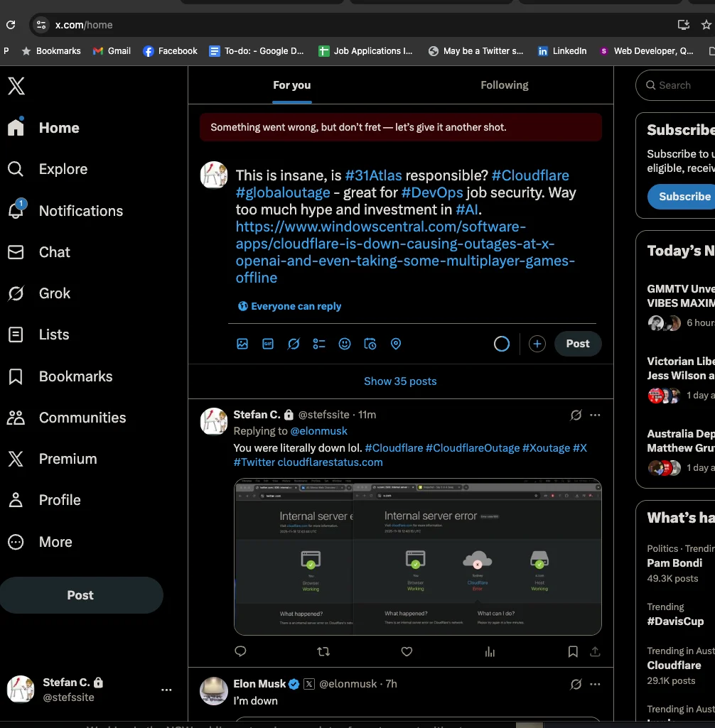715x728 pixels.
Task: Click the #31Atlas hashtag in composer
Action: (x=373, y=175)
